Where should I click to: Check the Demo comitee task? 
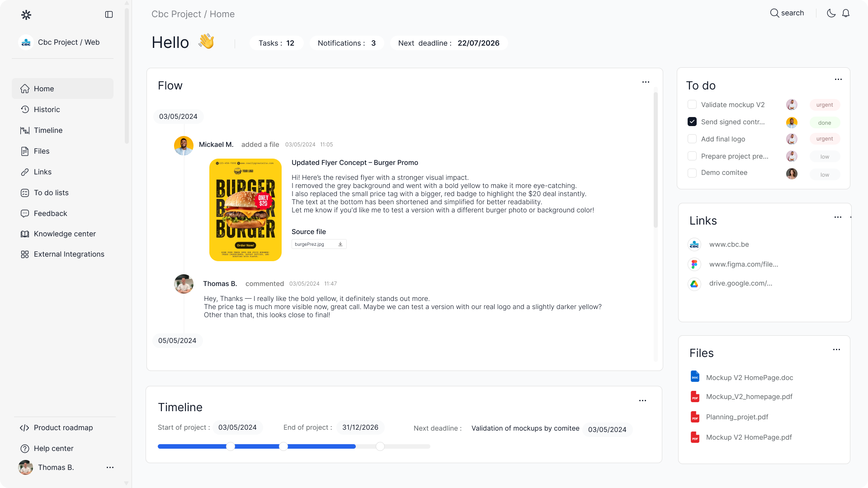[x=692, y=173]
